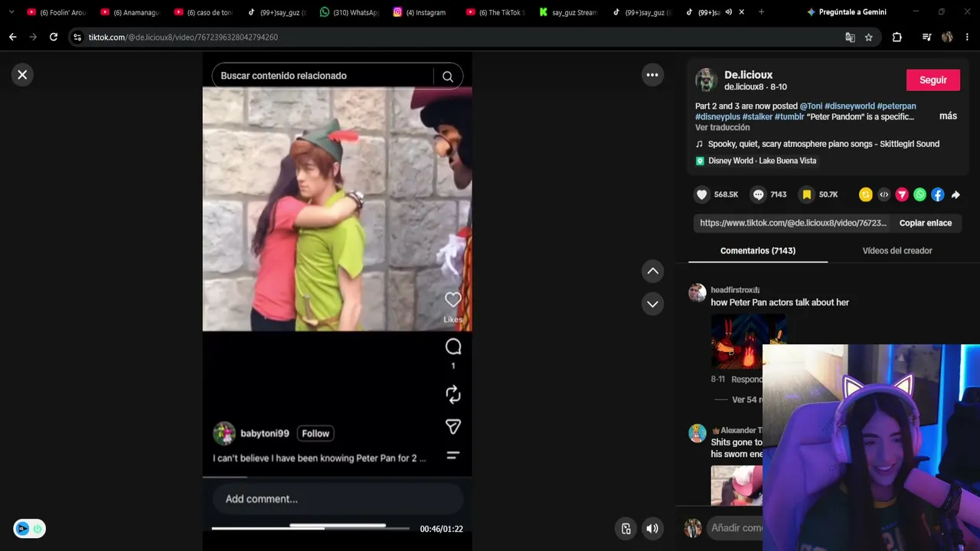Viewport: 980px width, 551px height.
Task: Click the heart Likes icon inside the video
Action: (x=453, y=300)
